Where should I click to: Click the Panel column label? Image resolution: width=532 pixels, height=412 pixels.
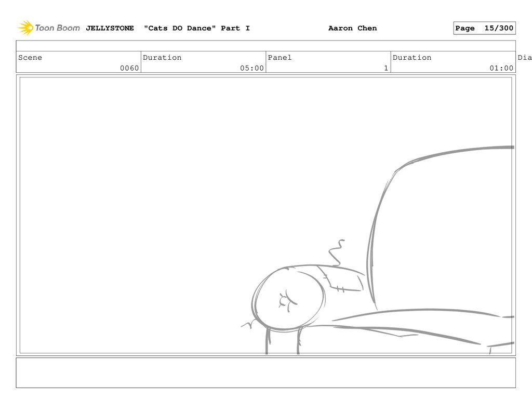(280, 57)
